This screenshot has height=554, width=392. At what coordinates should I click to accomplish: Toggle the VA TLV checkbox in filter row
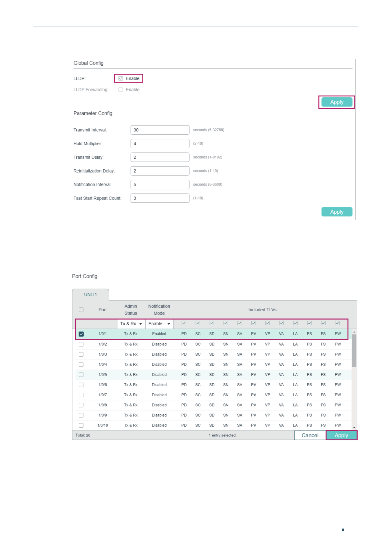point(282,323)
